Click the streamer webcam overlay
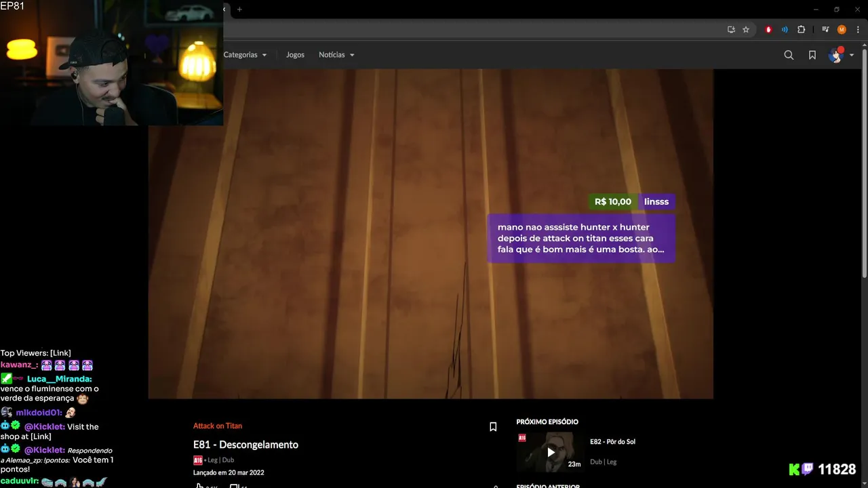Viewport: 868px width, 488px height. pos(112,63)
